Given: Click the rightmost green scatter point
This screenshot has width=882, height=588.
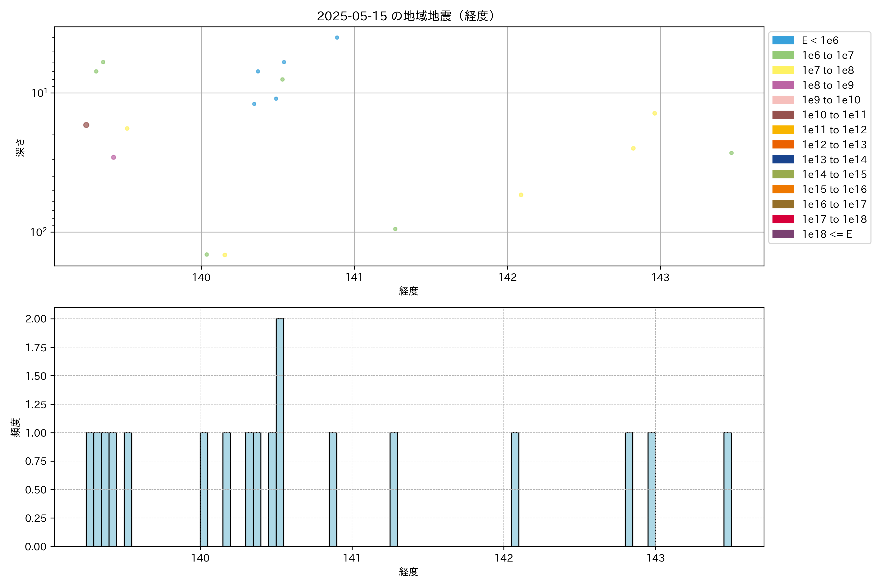Looking at the screenshot, I should click(731, 153).
